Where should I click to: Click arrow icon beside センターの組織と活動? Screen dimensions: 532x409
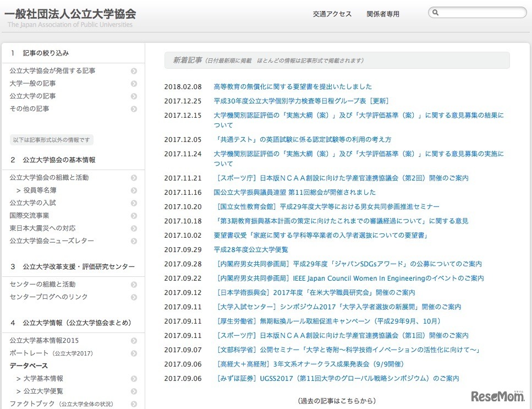point(134,284)
